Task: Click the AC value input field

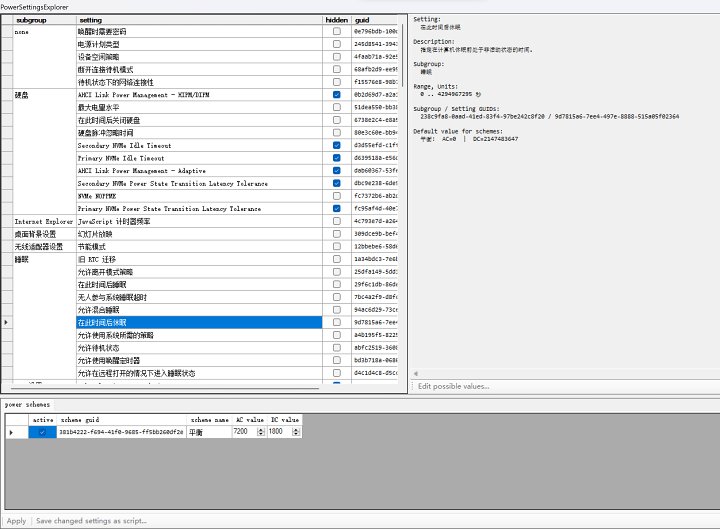Action: tap(242, 432)
